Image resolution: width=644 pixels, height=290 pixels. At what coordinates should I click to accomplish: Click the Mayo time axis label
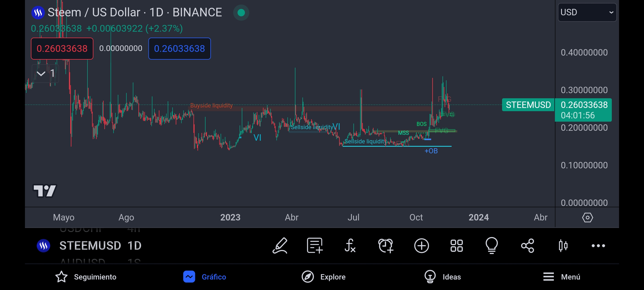click(x=64, y=217)
